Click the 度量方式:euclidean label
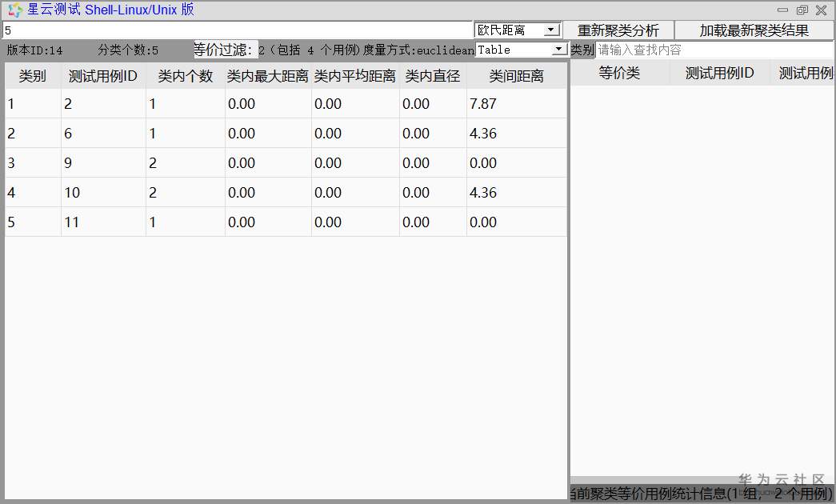836x504 pixels. pos(418,50)
